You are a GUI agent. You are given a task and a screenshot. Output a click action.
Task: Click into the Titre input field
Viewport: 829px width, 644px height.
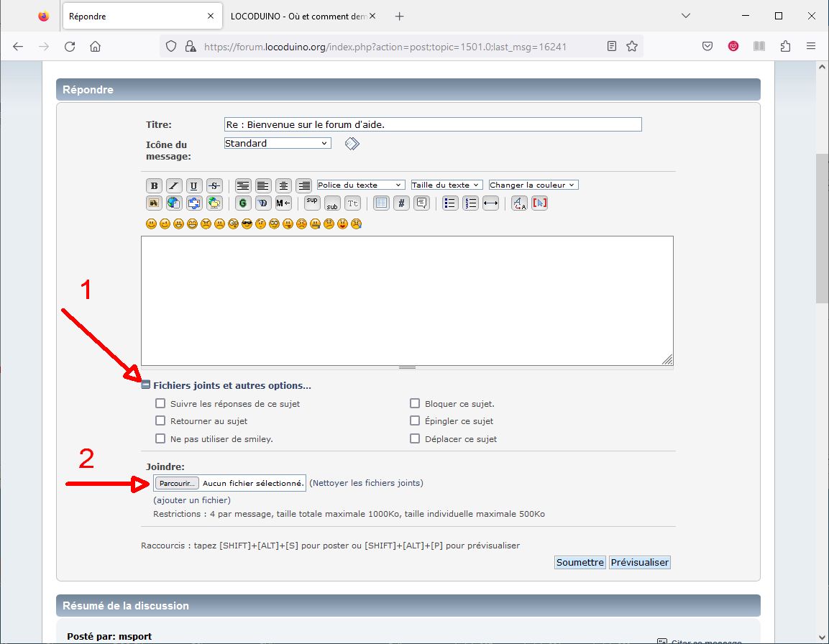[433, 125]
